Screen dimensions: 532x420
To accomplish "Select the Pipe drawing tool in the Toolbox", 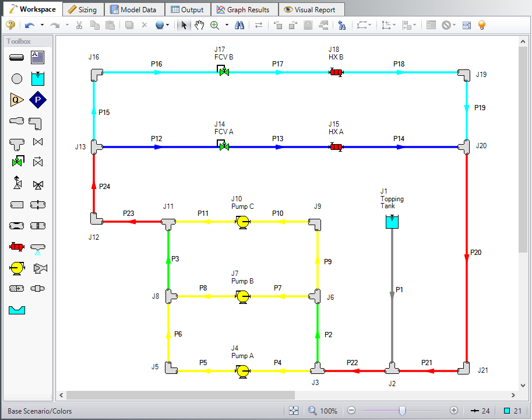I will pos(16,57).
